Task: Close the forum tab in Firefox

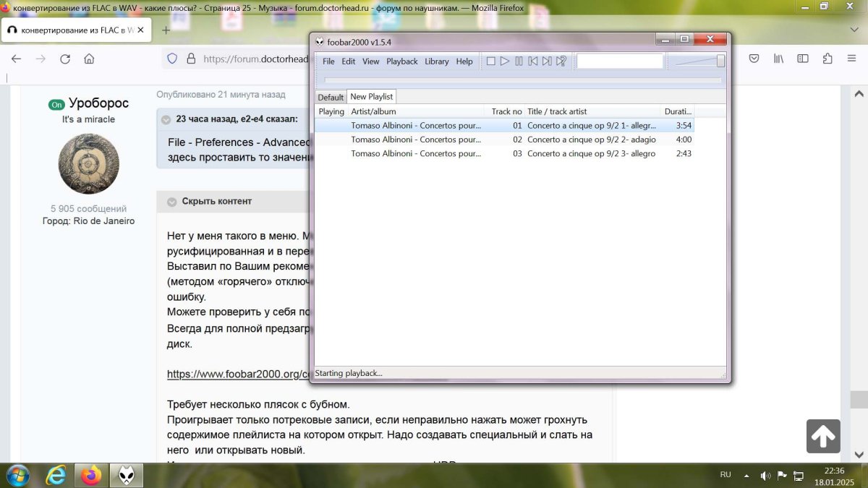Action: [x=140, y=30]
